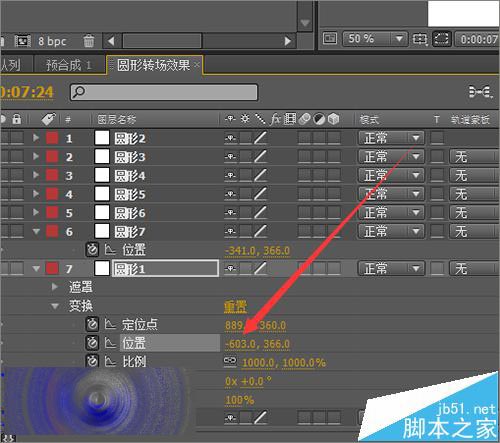Viewport: 500px width, 443px height.
Task: Open track matte 无 dropdown for 圆形3
Action: 473,156
